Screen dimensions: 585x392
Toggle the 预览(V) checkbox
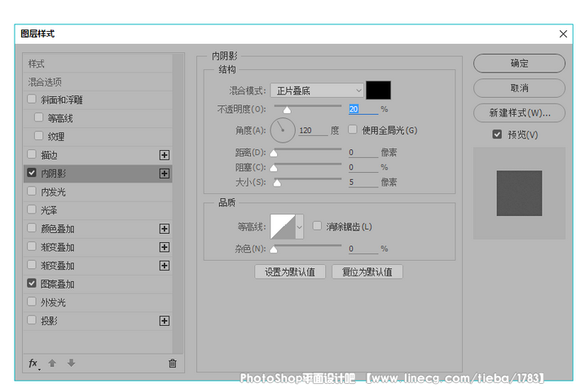pyautogui.click(x=497, y=134)
